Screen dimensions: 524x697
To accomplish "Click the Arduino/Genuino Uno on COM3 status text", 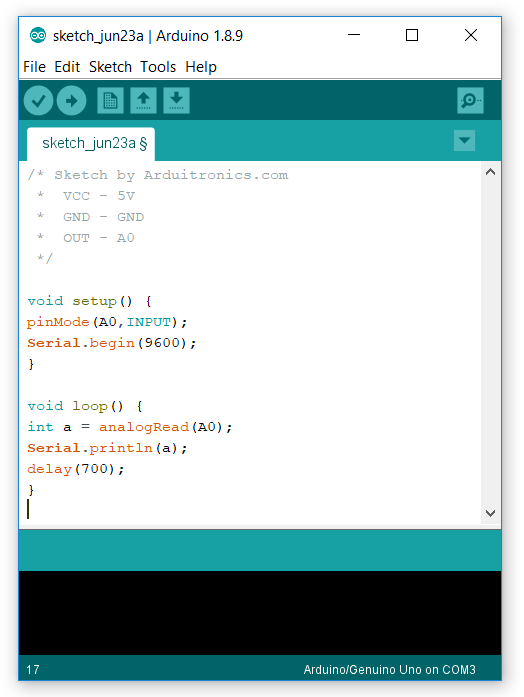I will 389,669.
